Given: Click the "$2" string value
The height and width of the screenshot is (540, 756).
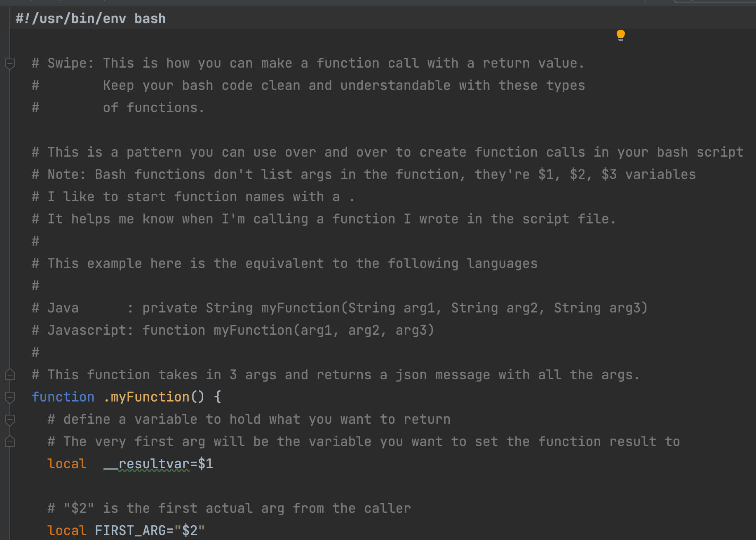Looking at the screenshot, I should (x=189, y=530).
